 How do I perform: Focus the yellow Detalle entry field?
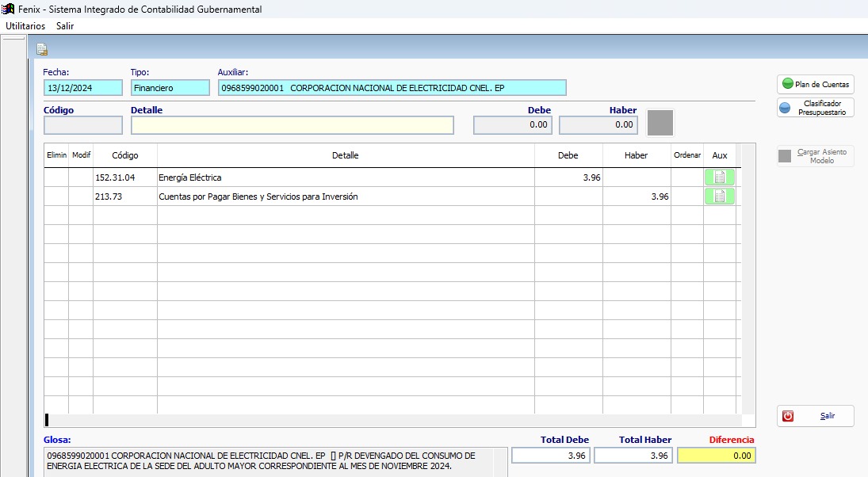click(292, 125)
